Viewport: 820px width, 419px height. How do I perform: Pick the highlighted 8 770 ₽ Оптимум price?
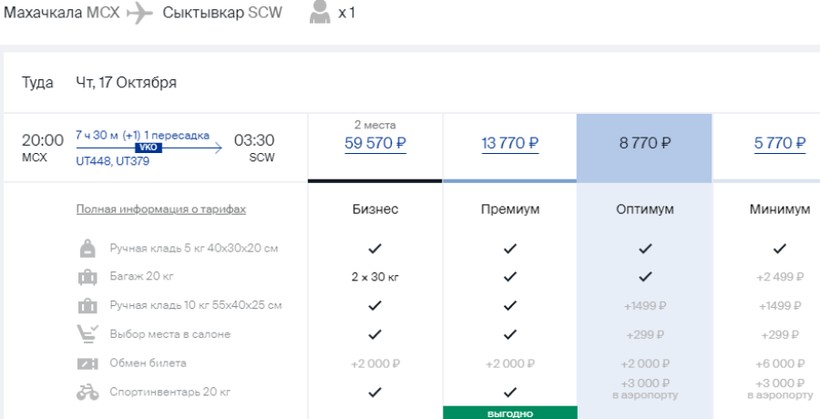click(645, 143)
